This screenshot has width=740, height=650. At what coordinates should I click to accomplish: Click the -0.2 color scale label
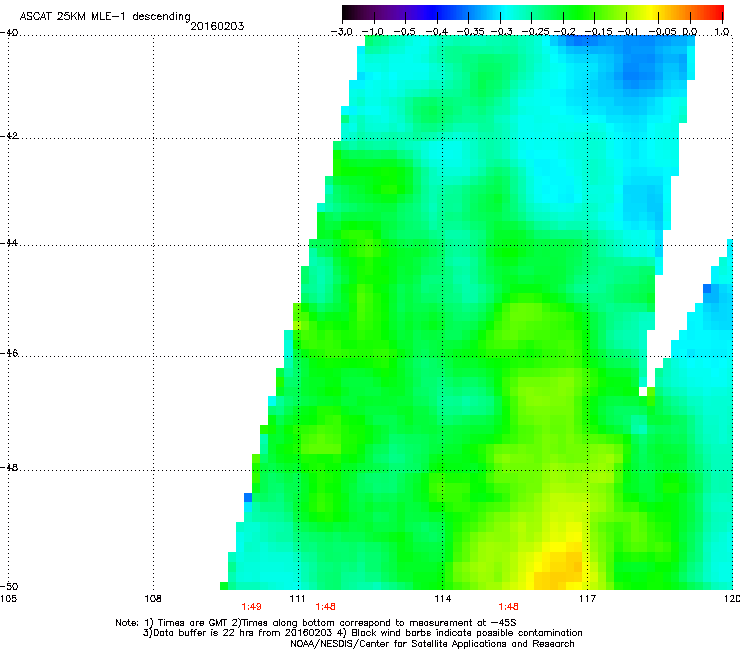[x=565, y=32]
